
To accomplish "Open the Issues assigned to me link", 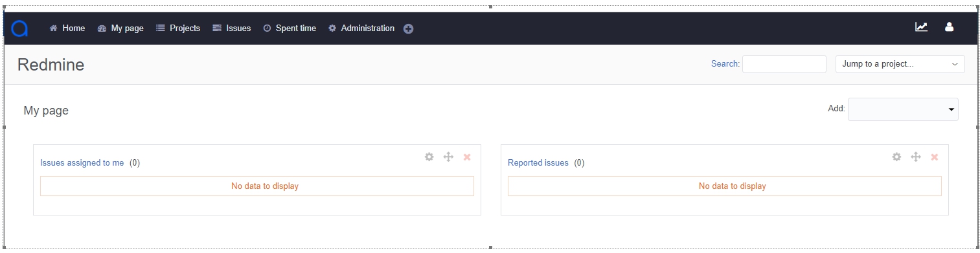I will pos(82,163).
